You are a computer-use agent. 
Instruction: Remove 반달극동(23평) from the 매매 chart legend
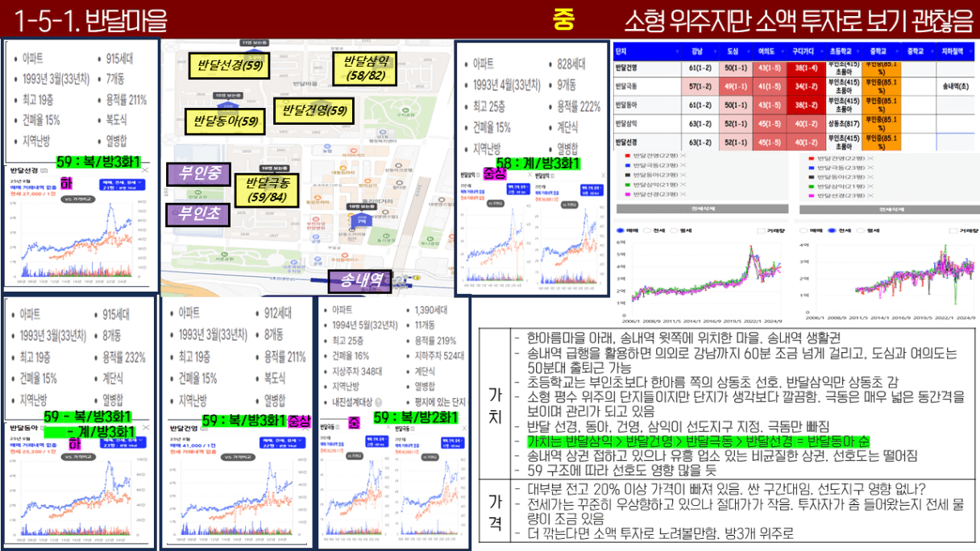(x=685, y=164)
